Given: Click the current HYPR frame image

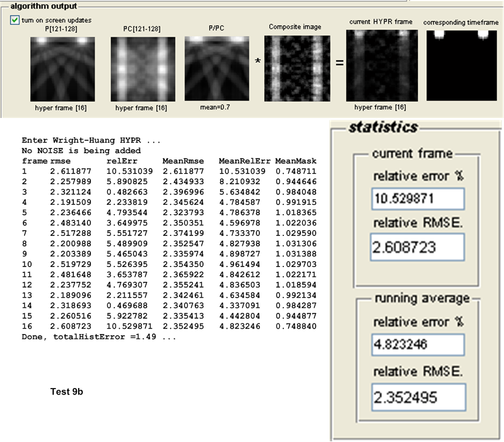Looking at the screenshot, I should (x=381, y=65).
